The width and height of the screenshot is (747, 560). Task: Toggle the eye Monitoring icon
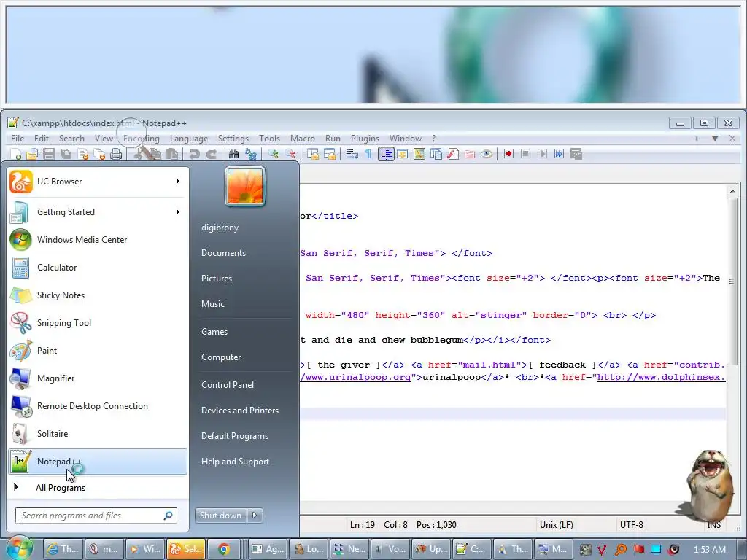tap(487, 154)
